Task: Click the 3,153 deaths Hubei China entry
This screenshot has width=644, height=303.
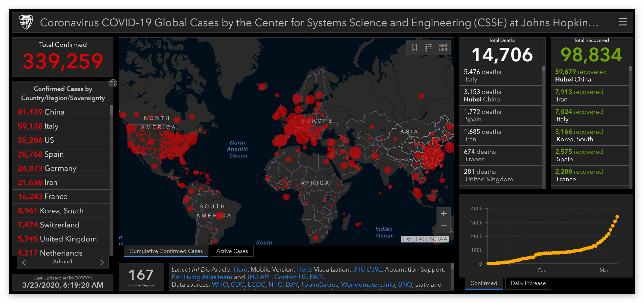Action: [x=500, y=96]
